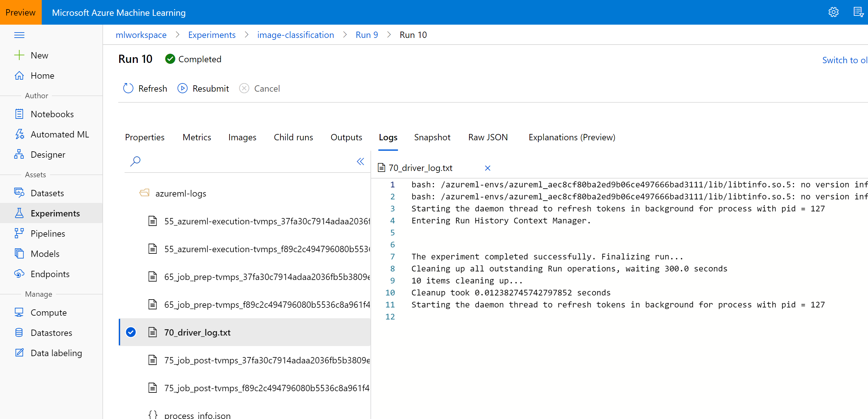
Task: Open the Models registry
Action: tap(45, 253)
